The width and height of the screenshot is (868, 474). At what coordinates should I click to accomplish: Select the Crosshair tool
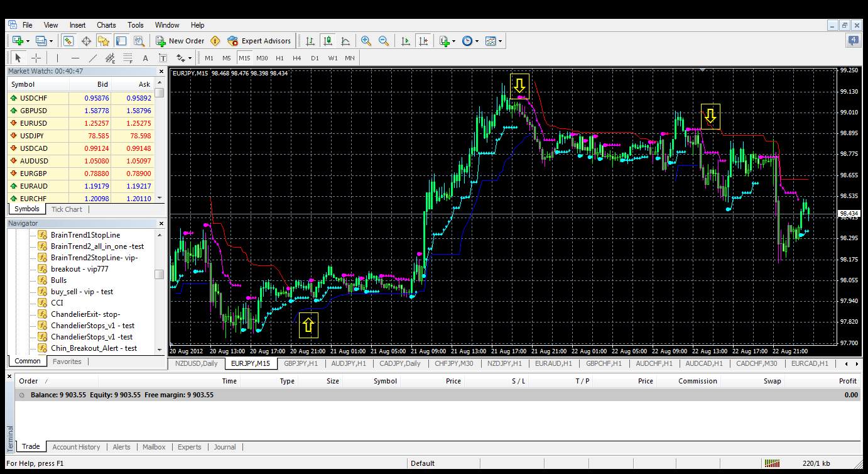click(x=36, y=58)
